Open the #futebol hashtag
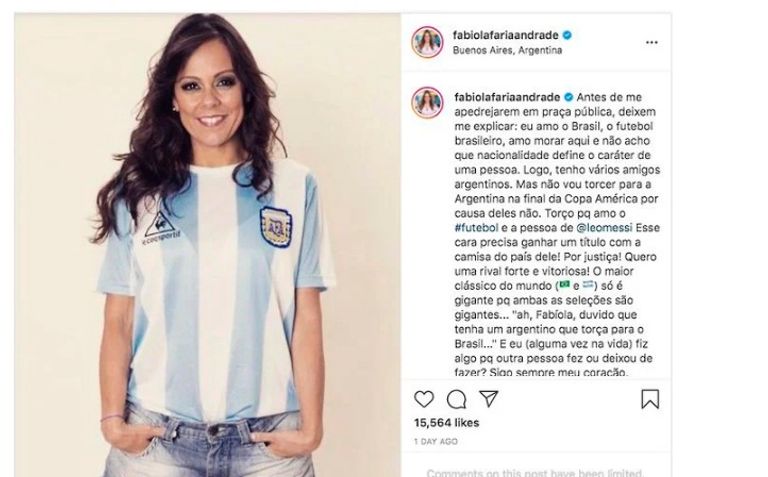Image resolution: width=768 pixels, height=477 pixels. [476, 228]
